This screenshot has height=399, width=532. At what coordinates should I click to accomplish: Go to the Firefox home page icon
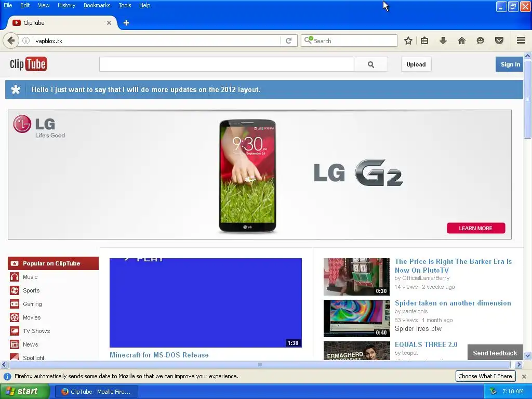point(461,41)
